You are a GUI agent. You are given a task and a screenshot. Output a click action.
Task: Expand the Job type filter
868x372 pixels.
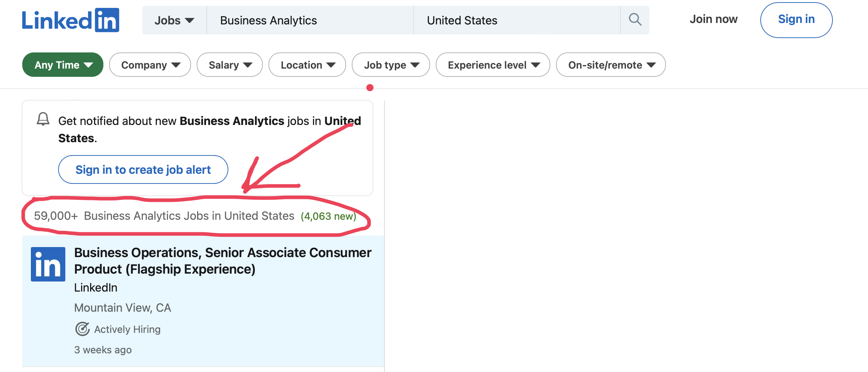391,65
